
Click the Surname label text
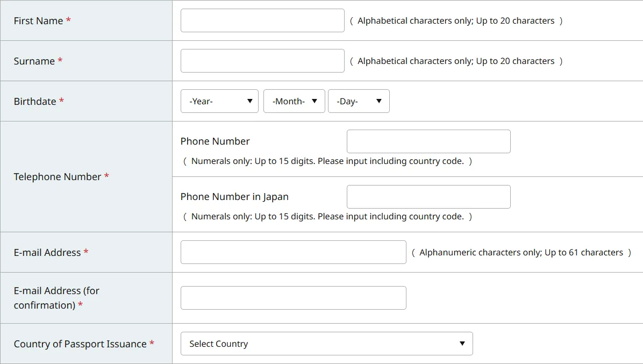point(34,61)
